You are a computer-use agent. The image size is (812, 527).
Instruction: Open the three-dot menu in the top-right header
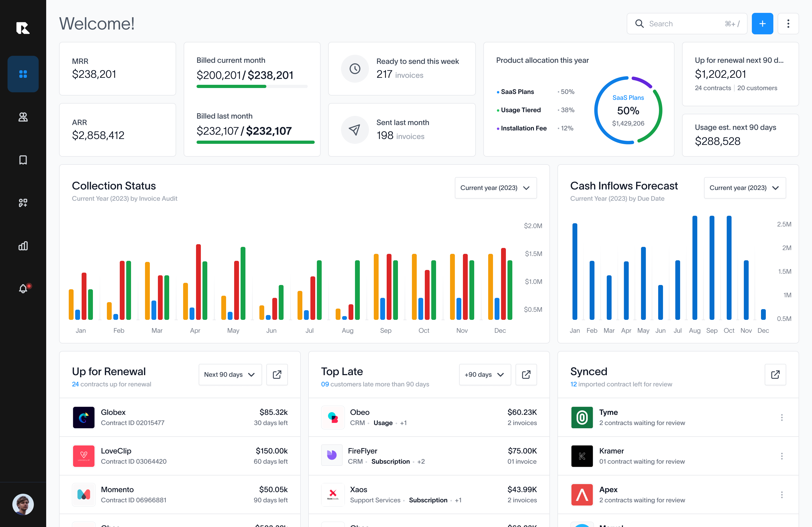(788, 24)
